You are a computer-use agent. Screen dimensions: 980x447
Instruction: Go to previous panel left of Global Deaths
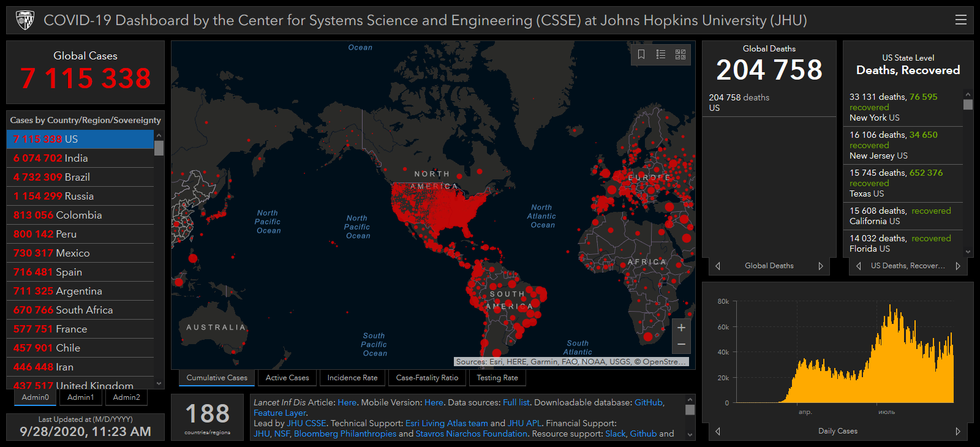[718, 266]
